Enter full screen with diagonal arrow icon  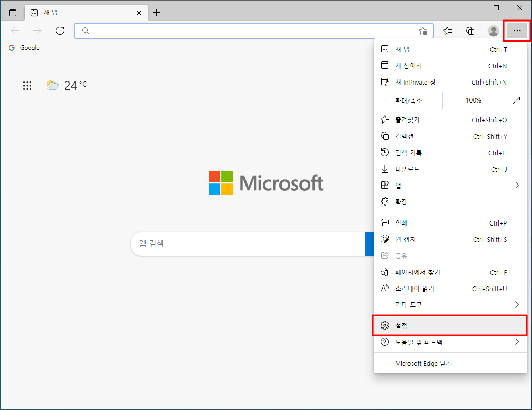pos(516,100)
